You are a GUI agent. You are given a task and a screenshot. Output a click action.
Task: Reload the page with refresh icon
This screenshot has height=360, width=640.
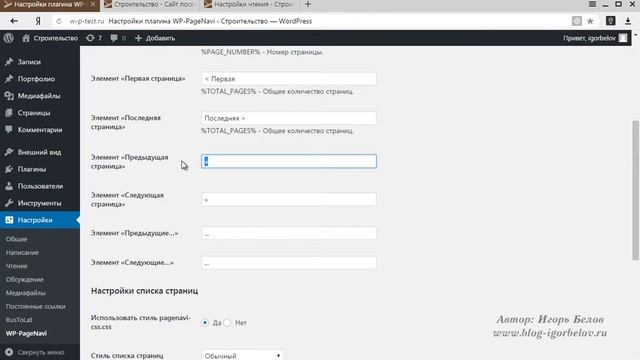click(x=59, y=21)
